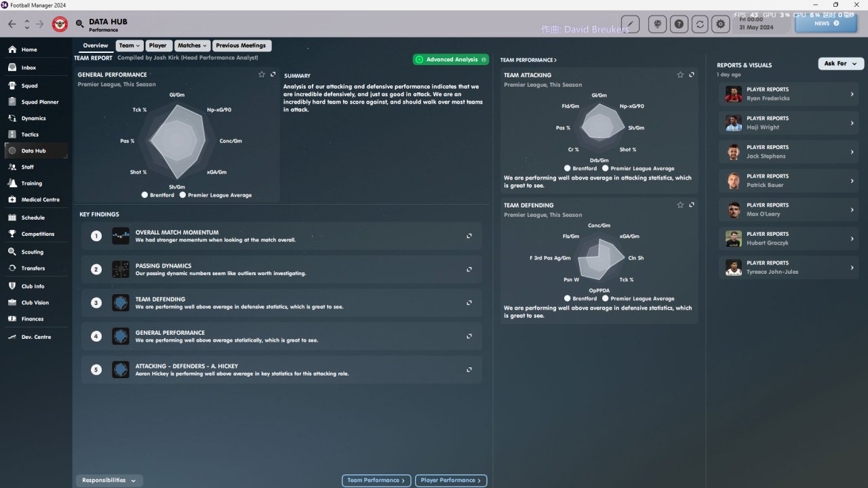This screenshot has height=488, width=868.
Task: Star the Team Defending panel
Action: pyautogui.click(x=680, y=205)
